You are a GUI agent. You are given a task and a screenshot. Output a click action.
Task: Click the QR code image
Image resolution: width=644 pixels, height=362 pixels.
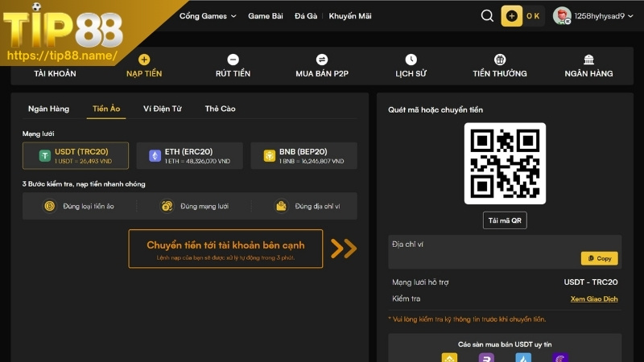pyautogui.click(x=505, y=163)
